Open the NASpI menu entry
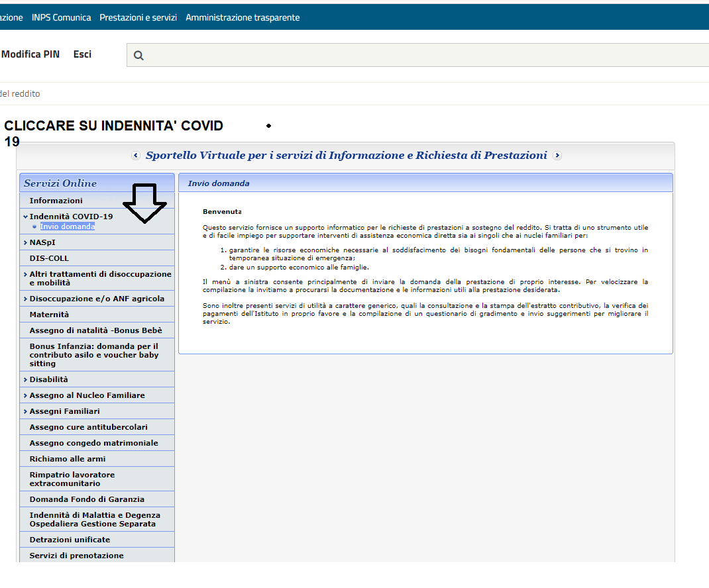 (x=42, y=243)
